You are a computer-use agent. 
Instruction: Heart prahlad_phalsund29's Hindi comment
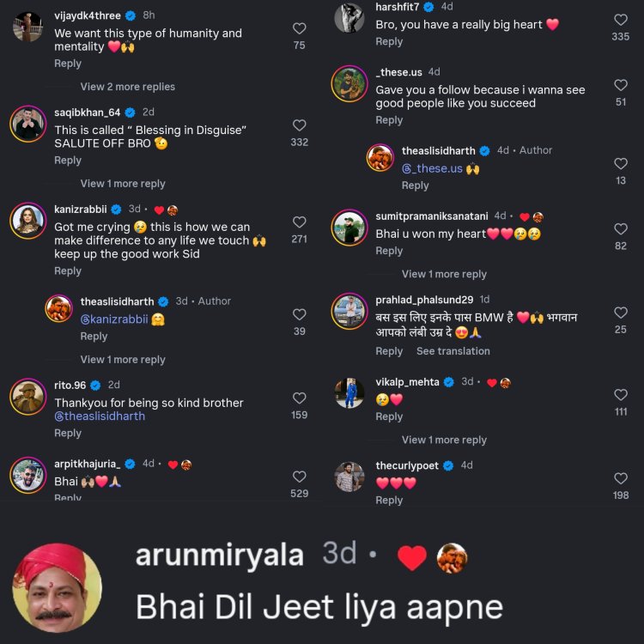click(621, 313)
